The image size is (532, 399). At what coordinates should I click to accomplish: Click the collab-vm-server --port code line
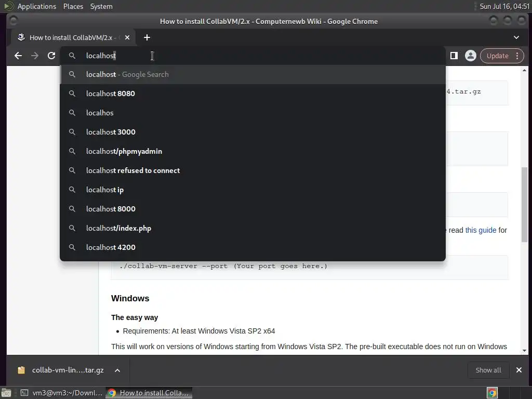[x=223, y=266]
